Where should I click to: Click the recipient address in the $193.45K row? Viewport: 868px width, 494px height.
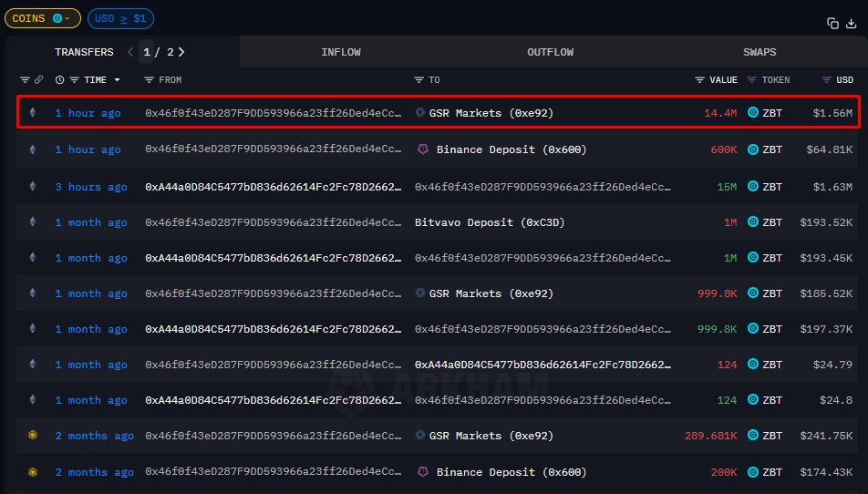542,258
